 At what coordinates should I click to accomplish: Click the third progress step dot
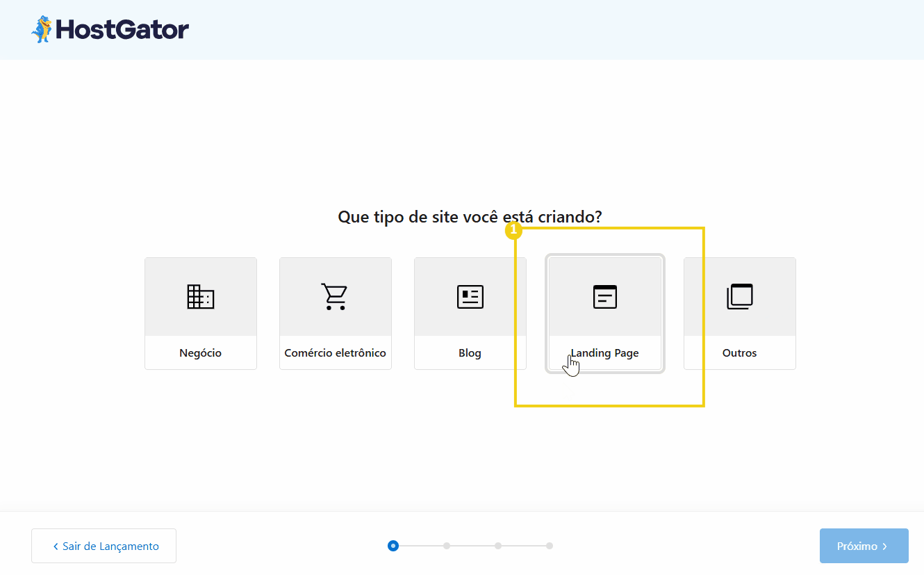tap(498, 546)
